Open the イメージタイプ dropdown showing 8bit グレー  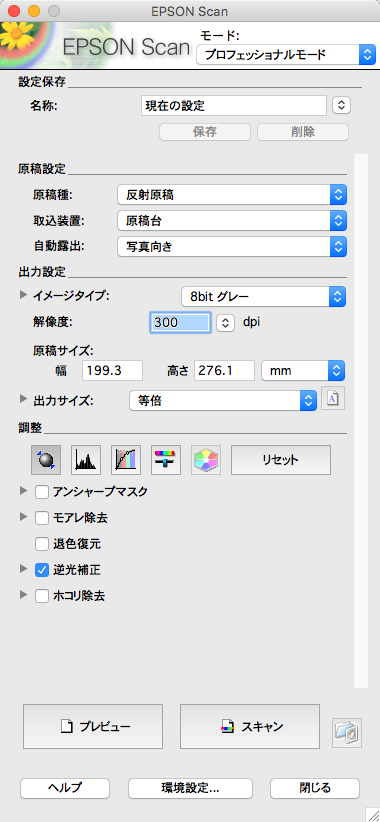[264, 297]
